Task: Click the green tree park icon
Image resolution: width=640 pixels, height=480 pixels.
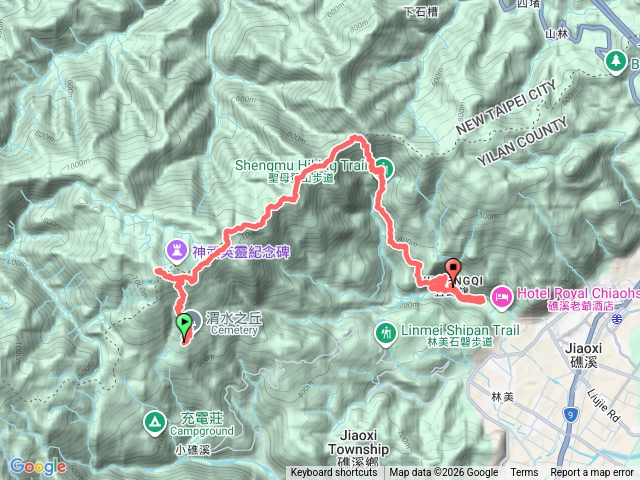Action: (x=616, y=62)
